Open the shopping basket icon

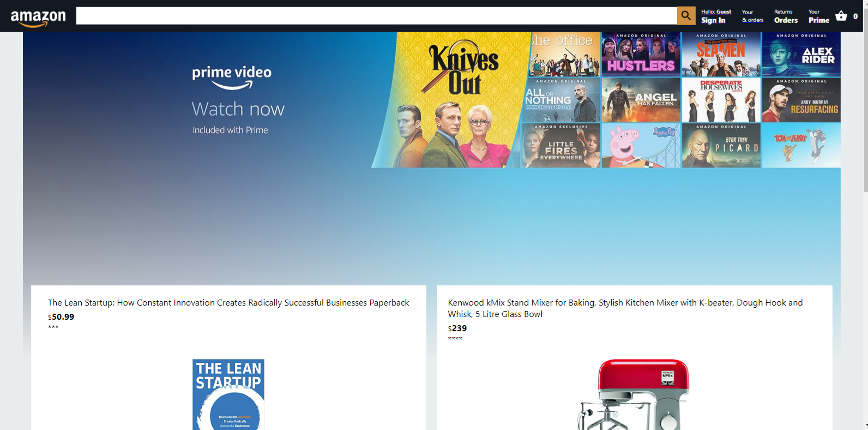coord(841,16)
